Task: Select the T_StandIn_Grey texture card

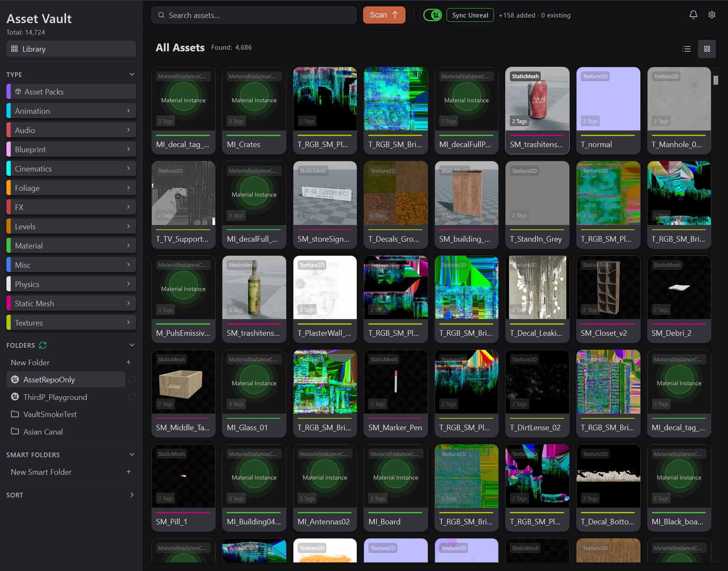Action: pos(537,205)
